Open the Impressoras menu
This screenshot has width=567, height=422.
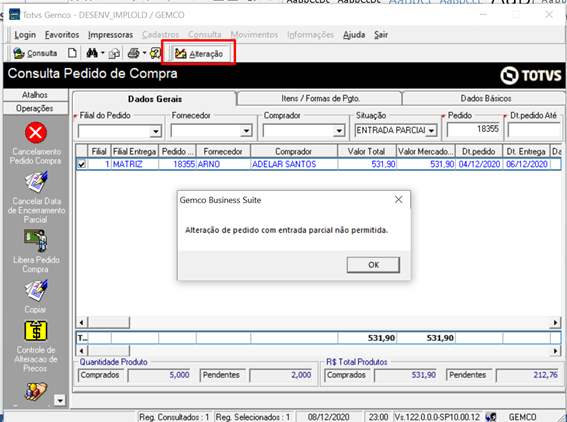tap(110, 35)
